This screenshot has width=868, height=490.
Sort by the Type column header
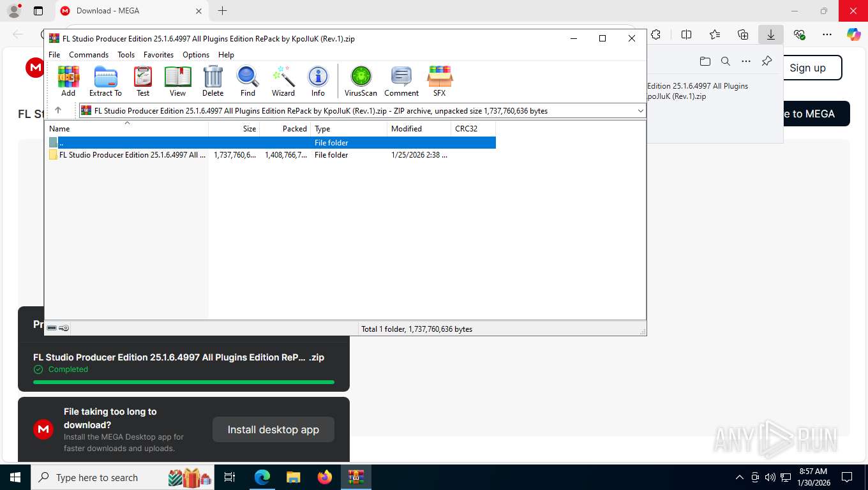click(x=349, y=129)
